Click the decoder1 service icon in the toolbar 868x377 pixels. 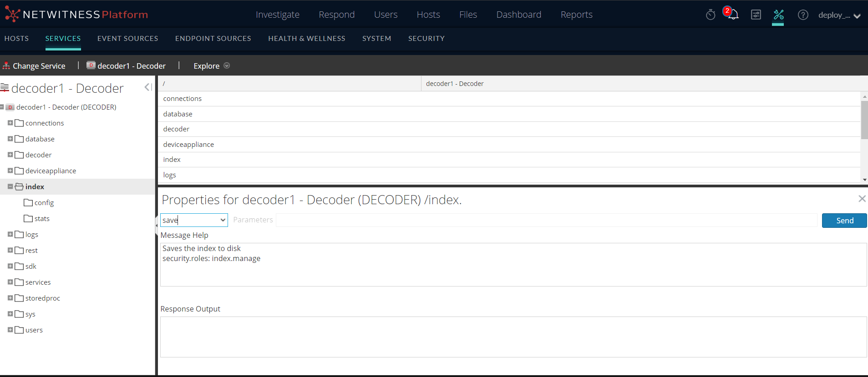(91, 65)
